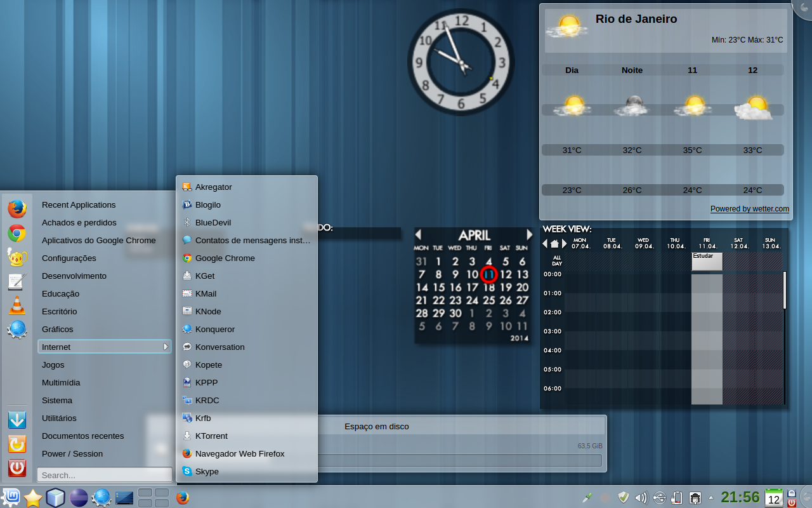Image resolution: width=812 pixels, height=508 pixels.
Task: Open the Configurações menu category
Action: (x=105, y=258)
